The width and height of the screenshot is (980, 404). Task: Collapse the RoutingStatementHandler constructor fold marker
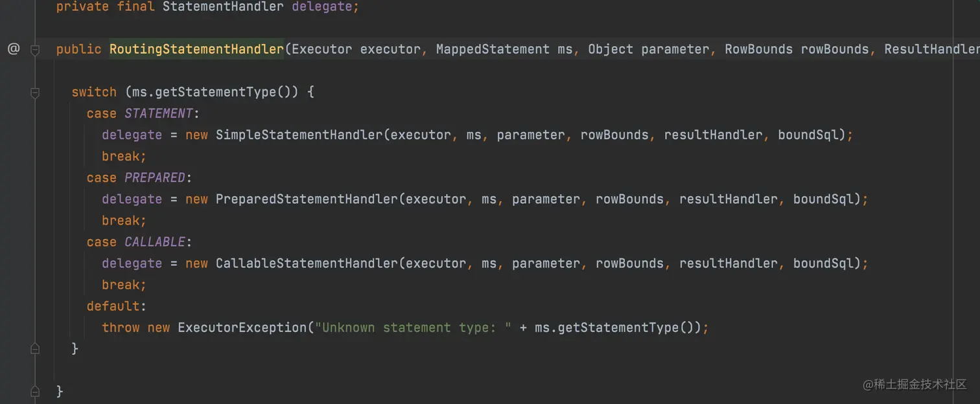click(x=35, y=50)
